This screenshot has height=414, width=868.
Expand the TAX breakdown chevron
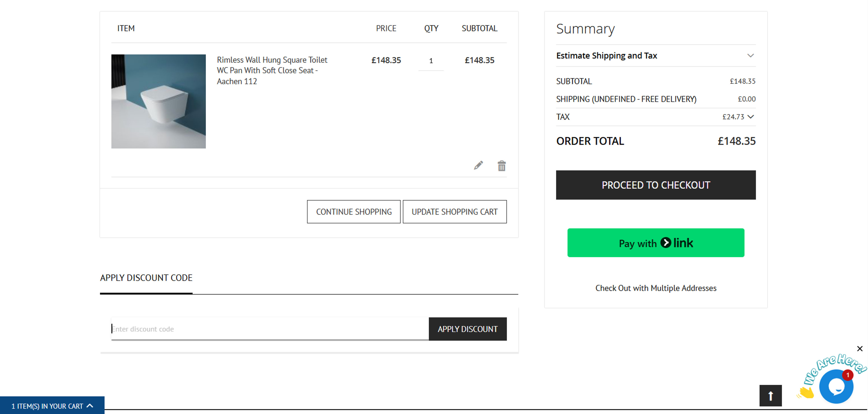[751, 117]
